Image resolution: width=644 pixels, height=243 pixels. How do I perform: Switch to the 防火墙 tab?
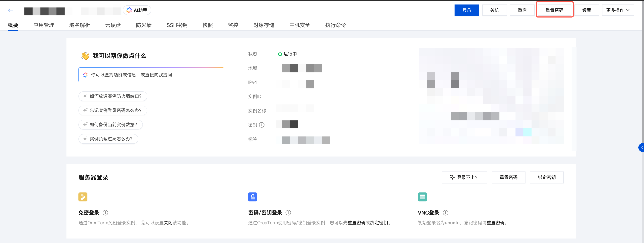click(x=144, y=25)
